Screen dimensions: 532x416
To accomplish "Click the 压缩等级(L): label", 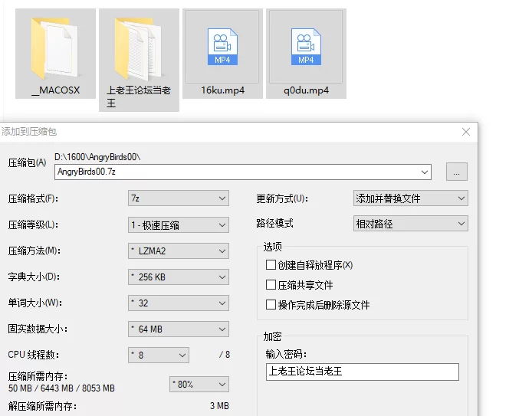I will tap(33, 224).
